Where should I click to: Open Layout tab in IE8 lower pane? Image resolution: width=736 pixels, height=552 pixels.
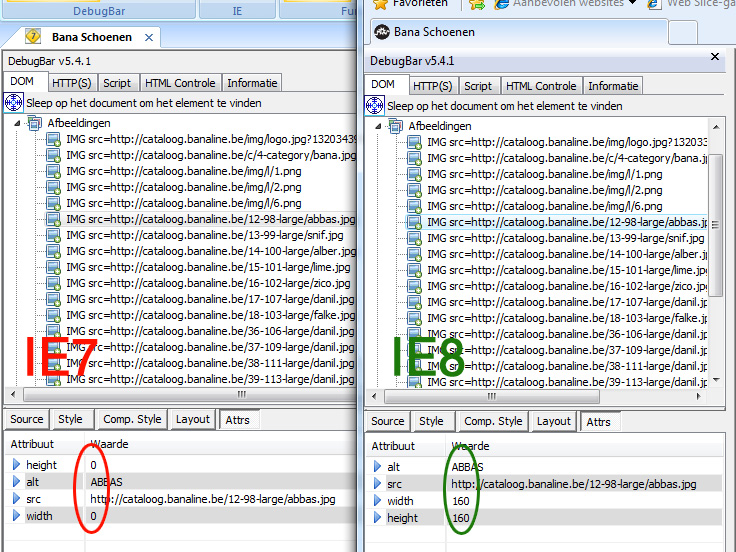[x=554, y=422]
